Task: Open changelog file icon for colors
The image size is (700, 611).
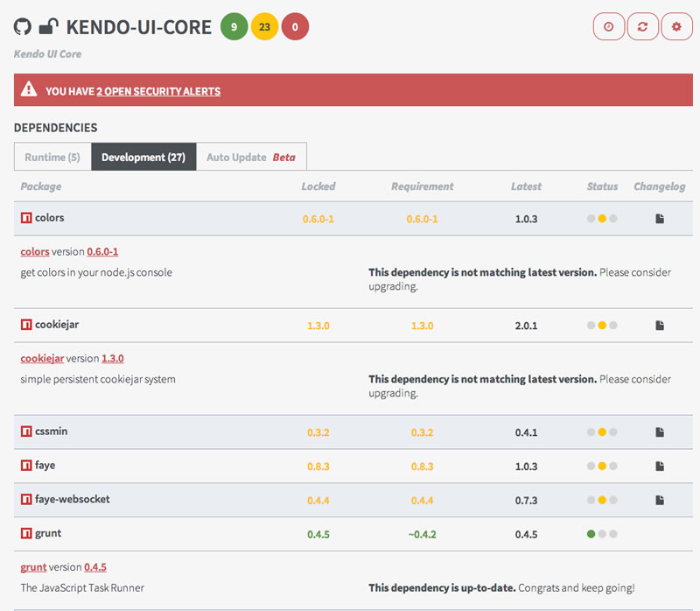Action: [660, 219]
